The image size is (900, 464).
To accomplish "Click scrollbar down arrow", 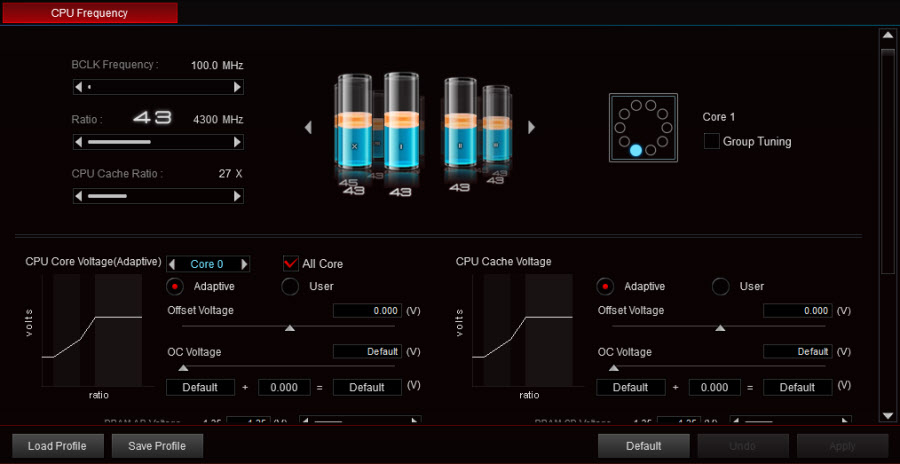I will click(x=887, y=415).
